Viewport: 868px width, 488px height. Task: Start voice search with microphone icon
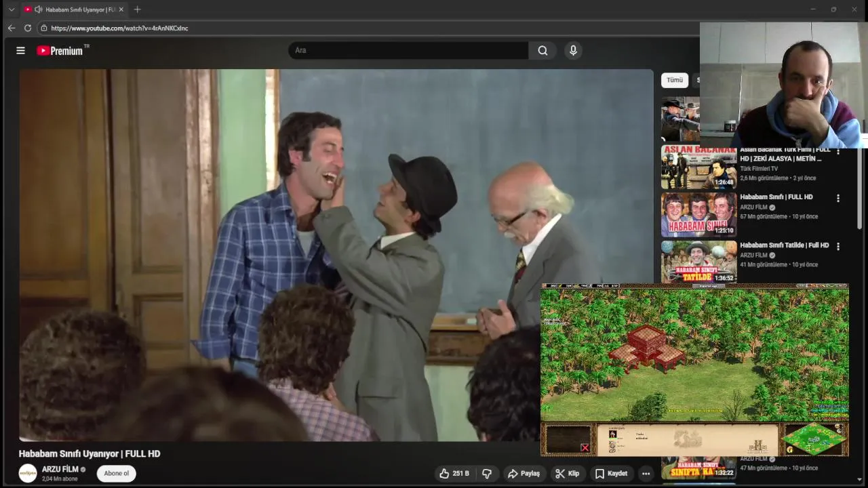click(x=573, y=50)
